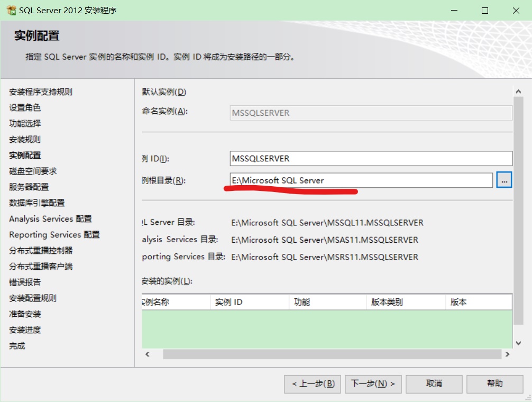Select the Analysis Services 配置 step

pyautogui.click(x=50, y=219)
